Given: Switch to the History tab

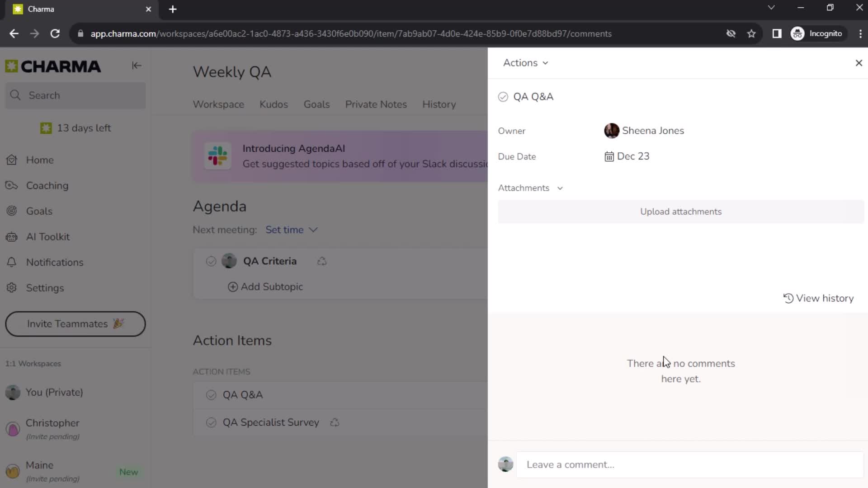Looking at the screenshot, I should click(439, 103).
